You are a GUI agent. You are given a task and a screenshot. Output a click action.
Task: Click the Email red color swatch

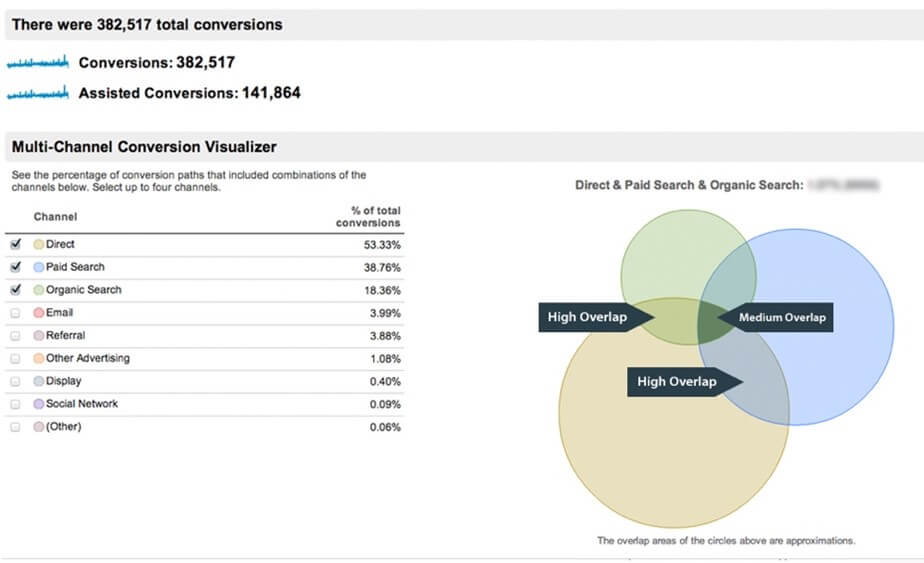(39, 313)
